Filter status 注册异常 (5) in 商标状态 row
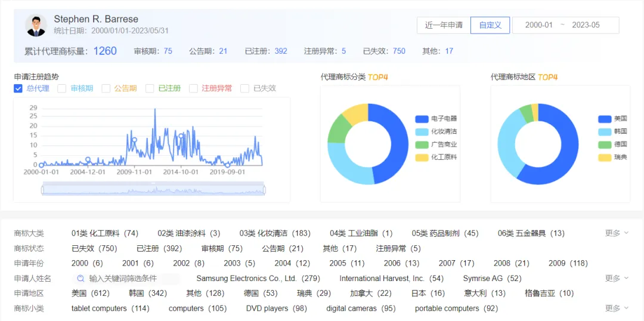The width and height of the screenshot is (644, 321). [x=398, y=248]
